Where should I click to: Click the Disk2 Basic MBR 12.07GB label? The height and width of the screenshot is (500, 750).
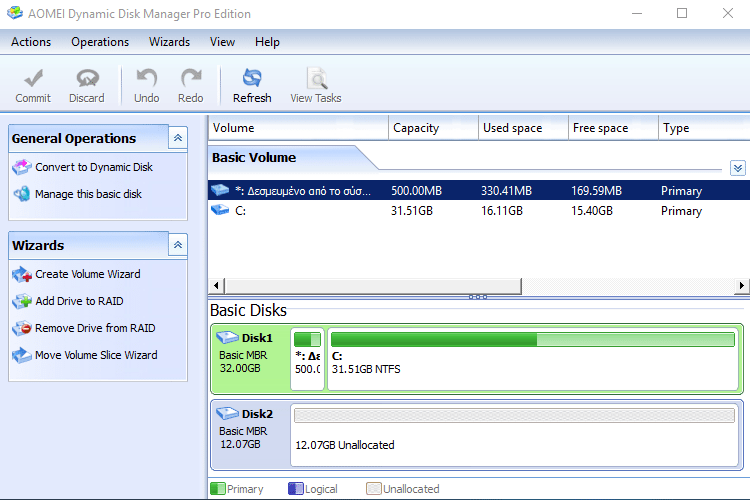coord(243,437)
